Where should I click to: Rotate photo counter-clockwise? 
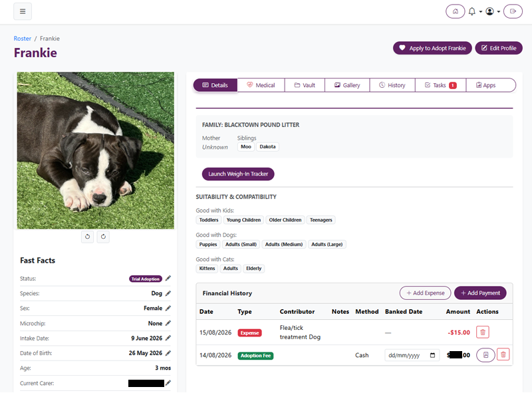tap(88, 237)
